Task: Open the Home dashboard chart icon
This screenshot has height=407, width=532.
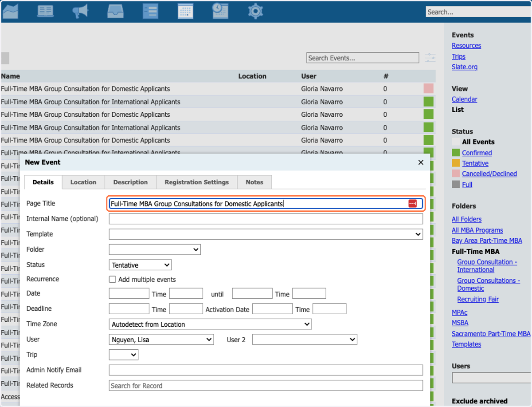Action: click(10, 11)
